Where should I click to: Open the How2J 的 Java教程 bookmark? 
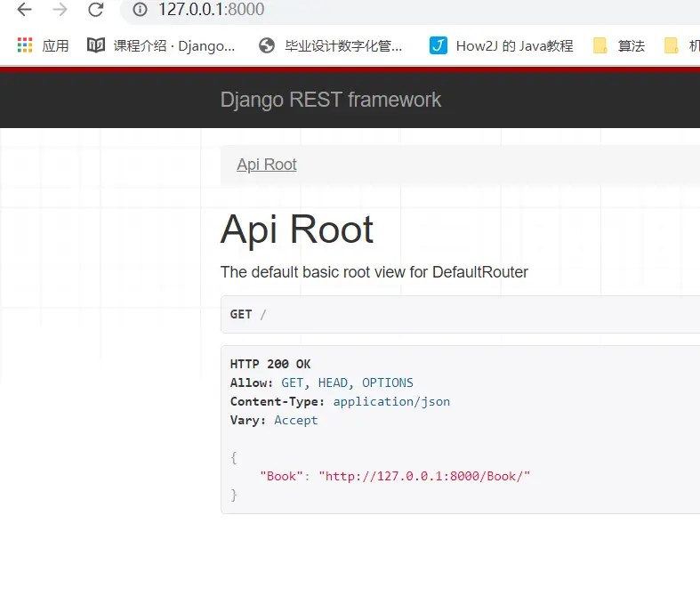(x=502, y=45)
